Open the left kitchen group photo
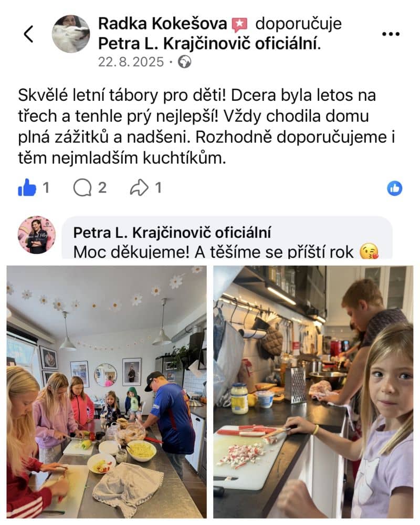This screenshot has height=525, width=420. tap(107, 392)
